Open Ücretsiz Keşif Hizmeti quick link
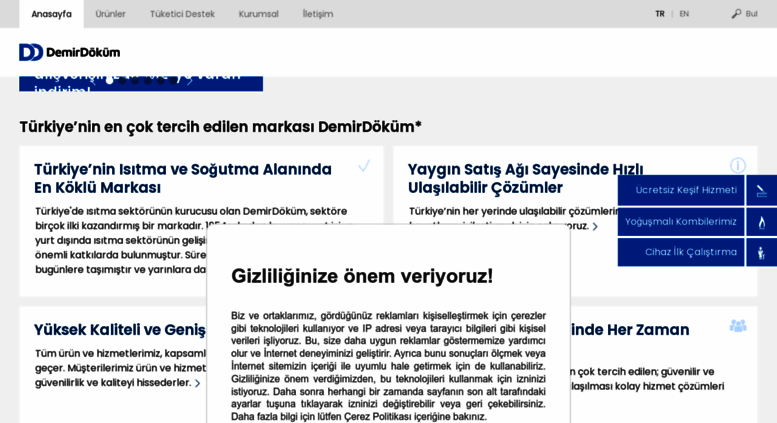 tap(681, 190)
